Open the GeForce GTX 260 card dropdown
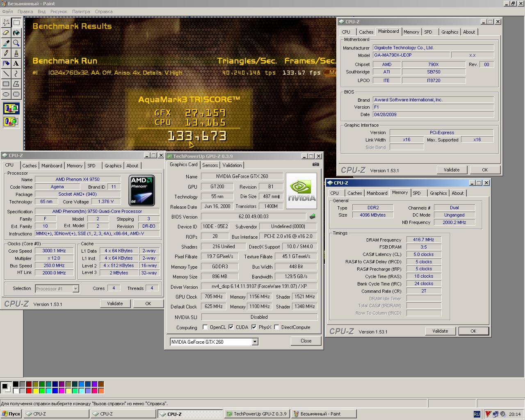This screenshot has height=420, width=525. click(255, 342)
